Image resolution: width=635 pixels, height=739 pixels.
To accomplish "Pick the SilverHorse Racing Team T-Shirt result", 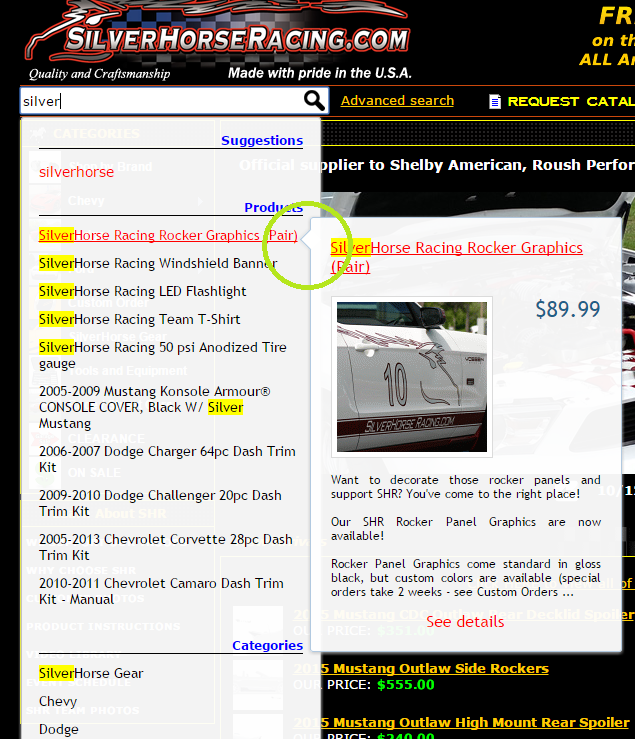I will point(139,320).
